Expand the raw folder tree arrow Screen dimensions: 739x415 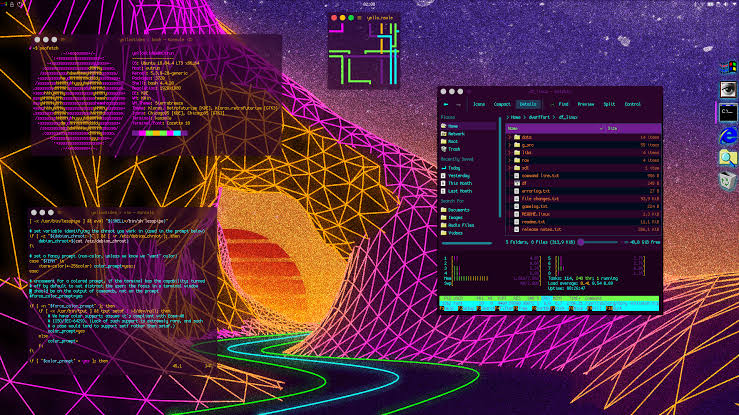coord(509,160)
